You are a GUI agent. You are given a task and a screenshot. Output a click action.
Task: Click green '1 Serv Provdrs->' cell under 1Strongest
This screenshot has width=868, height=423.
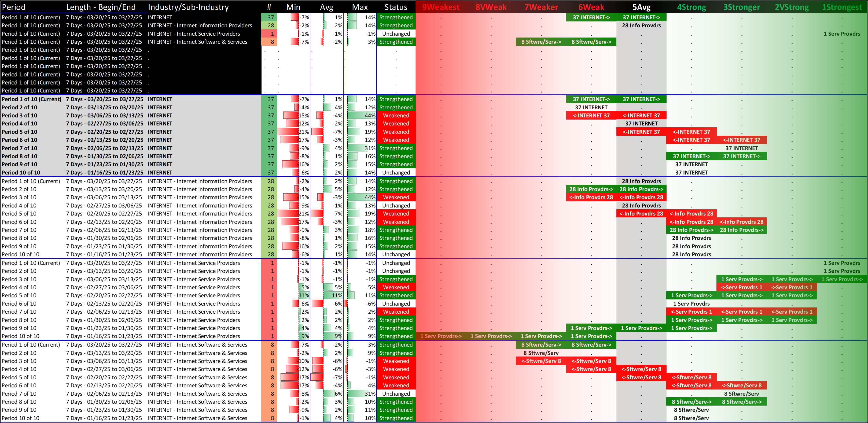coord(842,279)
